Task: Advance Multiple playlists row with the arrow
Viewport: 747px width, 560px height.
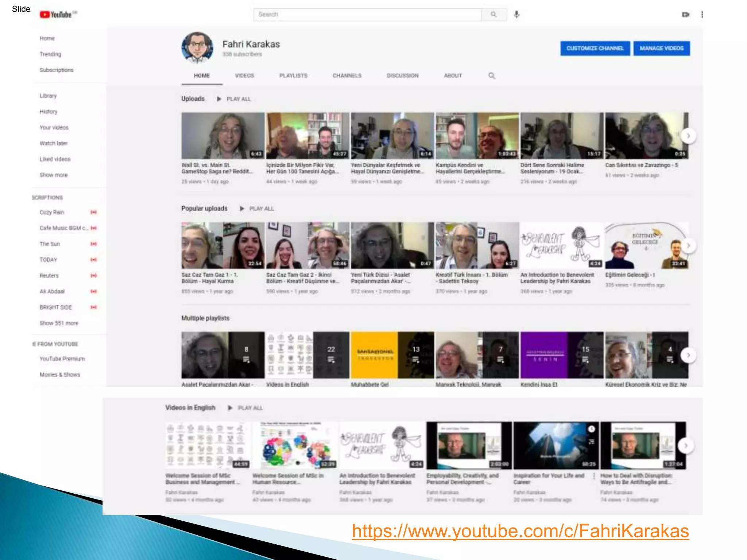Action: (x=688, y=355)
